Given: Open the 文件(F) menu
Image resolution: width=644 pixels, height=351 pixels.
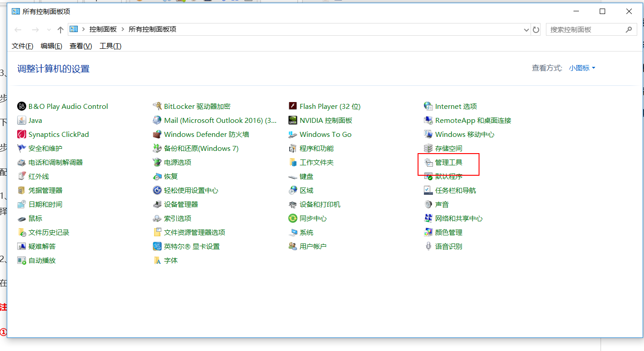Looking at the screenshot, I should [x=23, y=46].
